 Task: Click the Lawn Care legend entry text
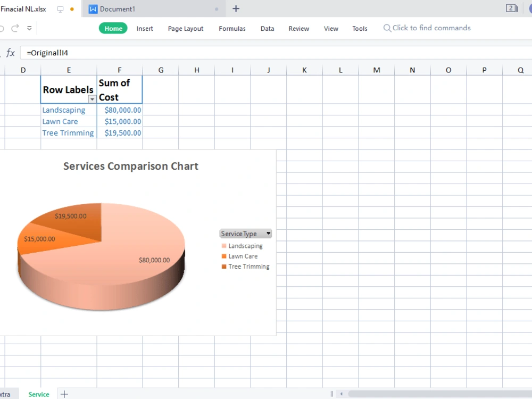tap(243, 256)
